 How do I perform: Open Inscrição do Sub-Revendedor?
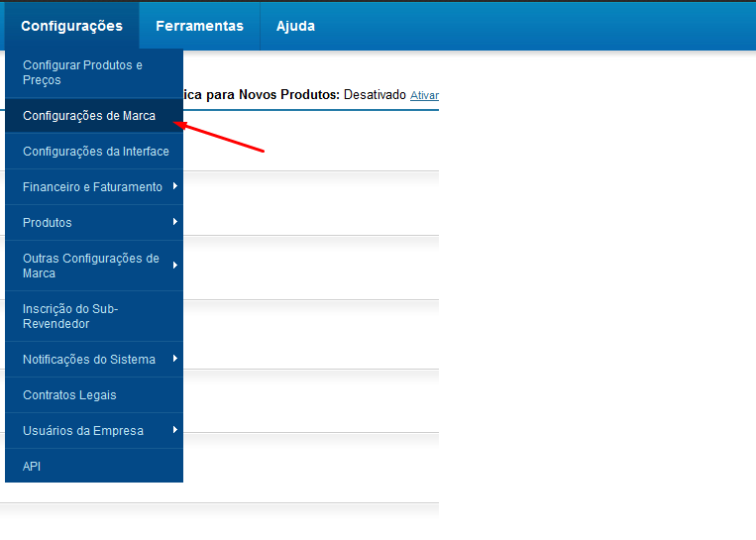tap(94, 316)
